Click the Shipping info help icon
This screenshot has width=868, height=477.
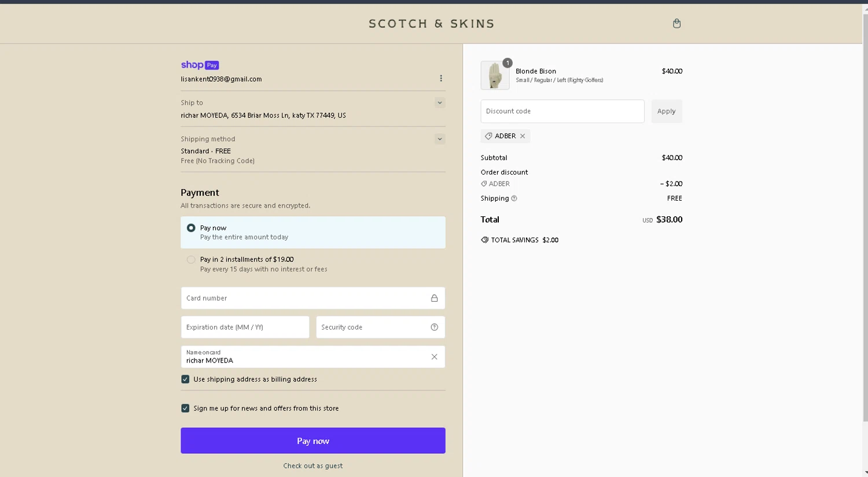pos(514,198)
